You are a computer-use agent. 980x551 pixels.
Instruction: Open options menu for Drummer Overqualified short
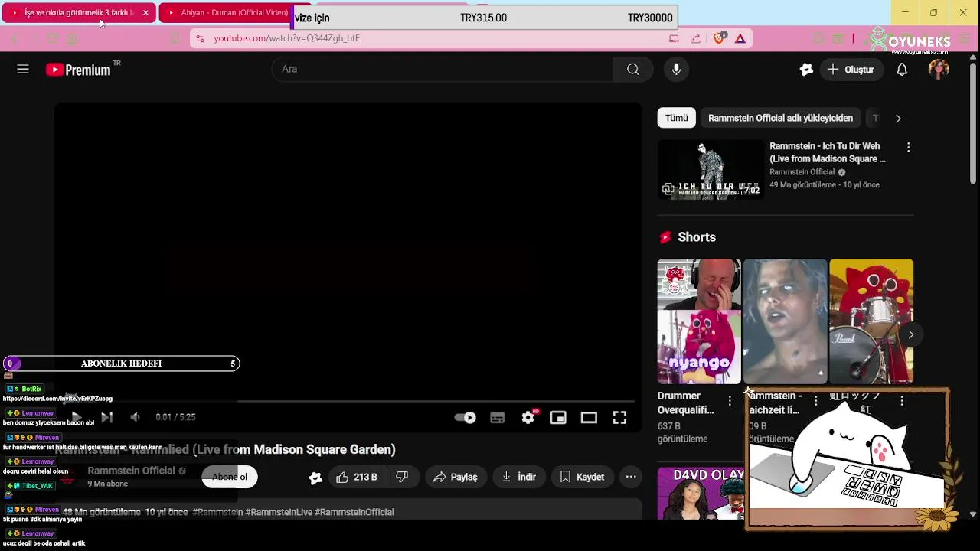[x=729, y=401]
